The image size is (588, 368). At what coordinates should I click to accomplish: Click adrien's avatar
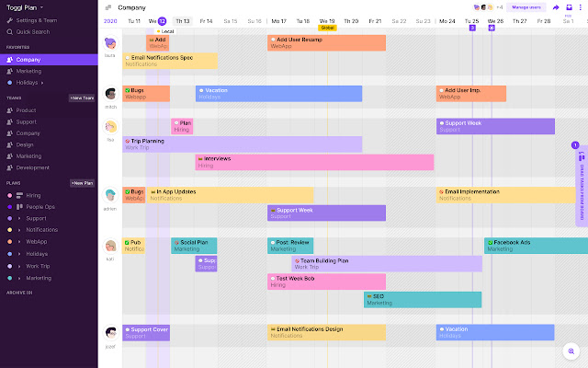(x=110, y=195)
